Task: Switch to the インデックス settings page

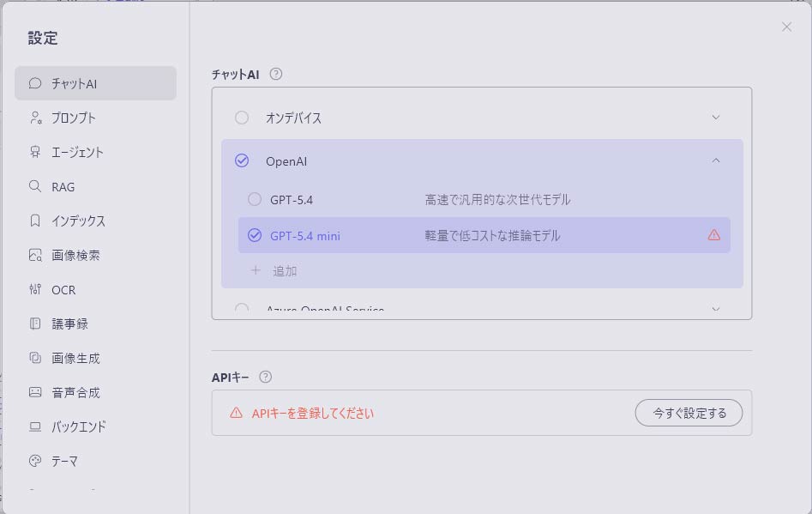Action: tap(95, 221)
